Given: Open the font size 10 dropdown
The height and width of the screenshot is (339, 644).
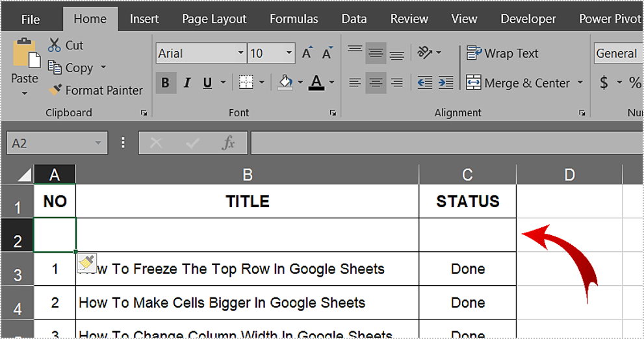Looking at the screenshot, I should pos(289,53).
